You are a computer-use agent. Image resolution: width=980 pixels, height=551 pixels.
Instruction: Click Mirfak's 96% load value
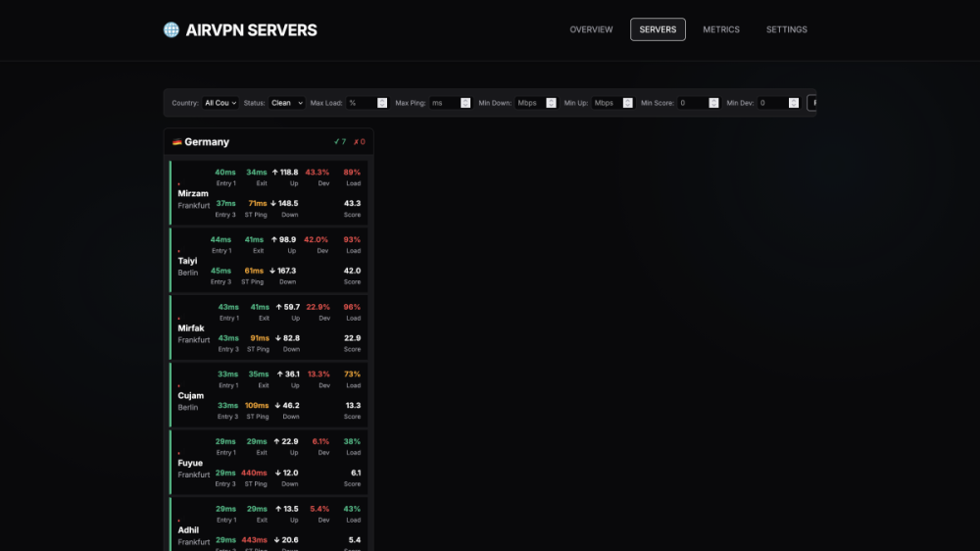click(x=352, y=307)
